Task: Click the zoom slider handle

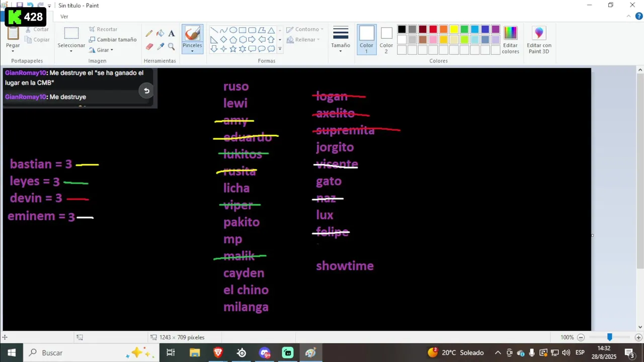Action: [x=609, y=337]
